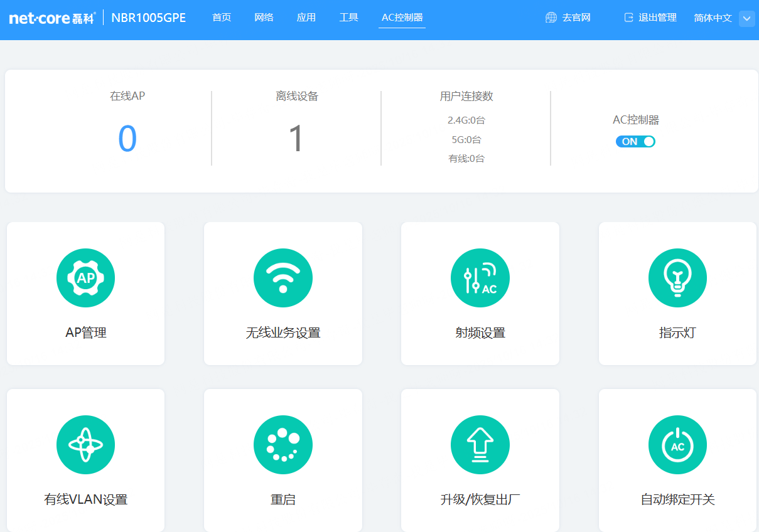Screen dimensions: 759x532
Task: Open the 射频设置 slider icon
Action: pyautogui.click(x=480, y=278)
